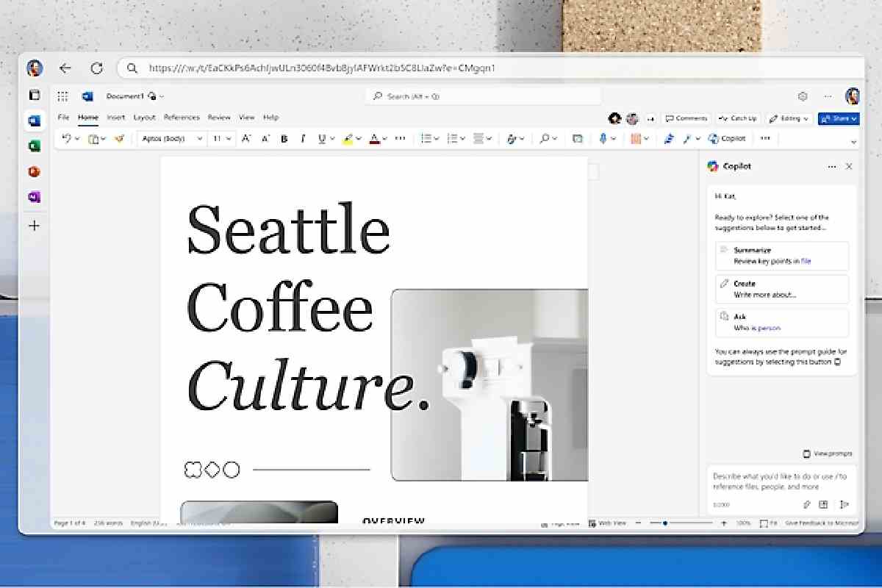Click the browser address bar URL
Viewport: 882px width, 588px height.
(322, 68)
